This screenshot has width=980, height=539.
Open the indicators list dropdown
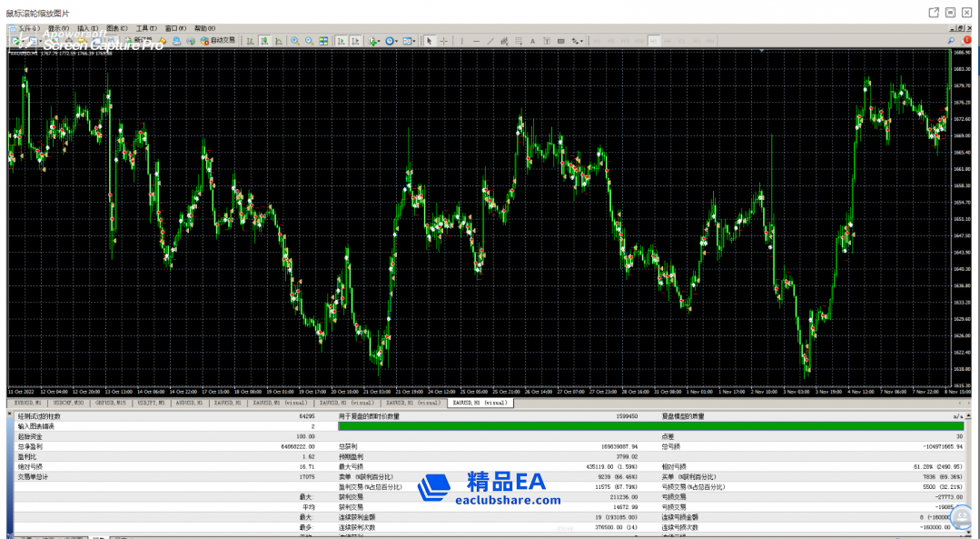(374, 41)
